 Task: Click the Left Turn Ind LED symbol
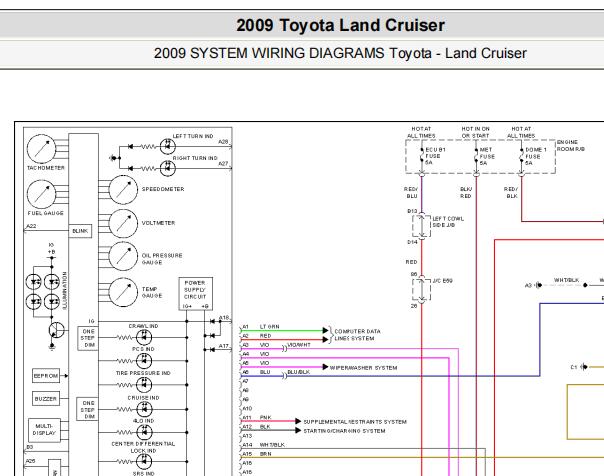click(x=168, y=146)
